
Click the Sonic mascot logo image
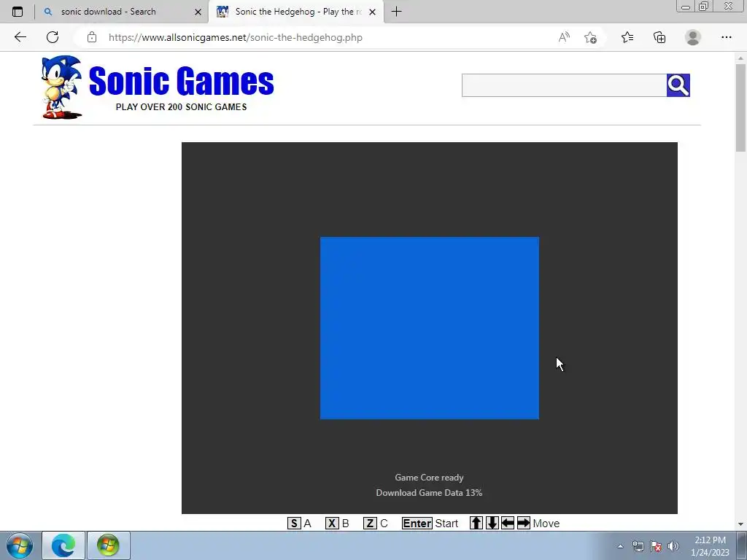click(x=62, y=87)
